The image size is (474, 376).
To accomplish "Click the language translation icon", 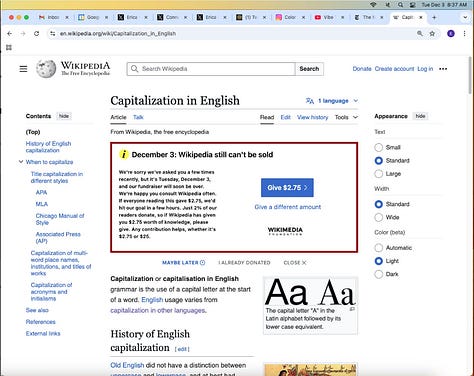I will coord(310,101).
